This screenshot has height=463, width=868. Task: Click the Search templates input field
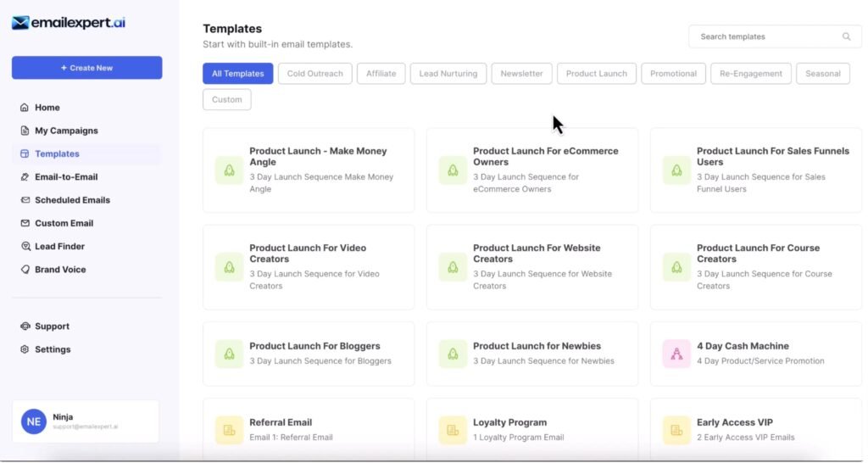pos(775,36)
